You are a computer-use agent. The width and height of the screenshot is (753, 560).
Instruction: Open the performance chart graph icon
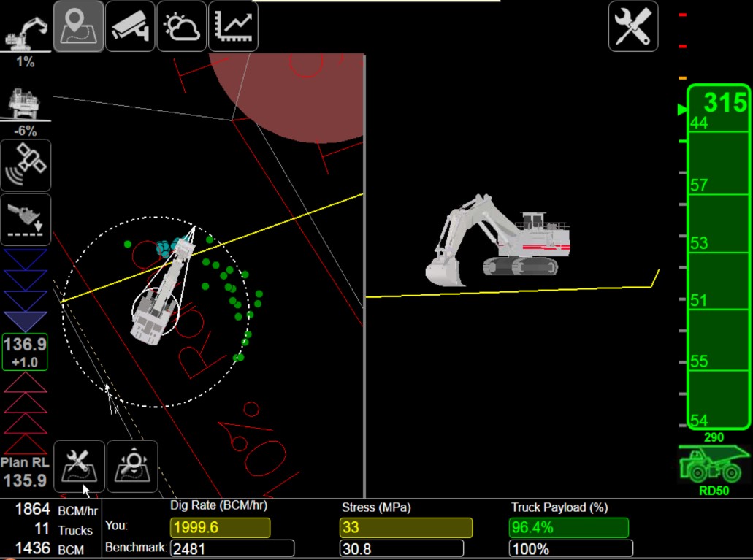click(x=233, y=26)
